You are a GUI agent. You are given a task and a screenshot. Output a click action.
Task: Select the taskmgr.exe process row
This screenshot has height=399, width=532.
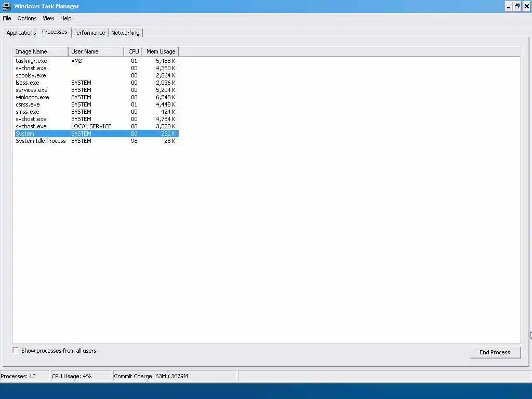[x=96, y=61]
